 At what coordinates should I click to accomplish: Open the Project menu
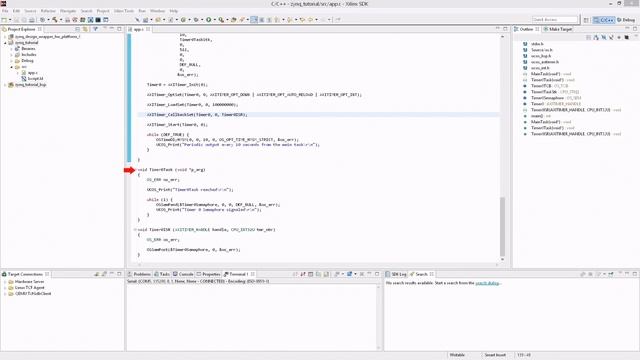[103, 11]
